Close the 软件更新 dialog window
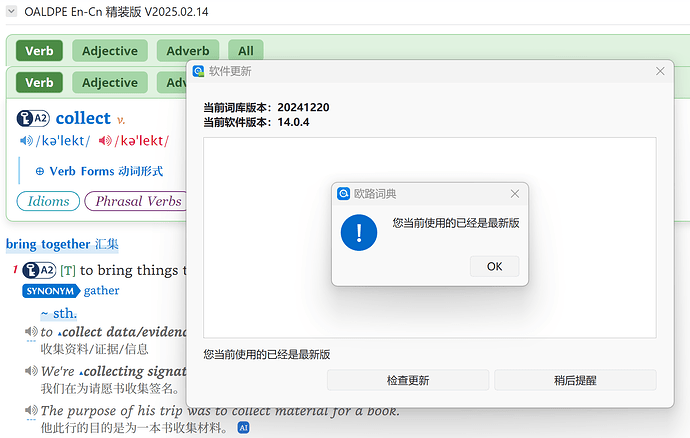 tap(660, 71)
